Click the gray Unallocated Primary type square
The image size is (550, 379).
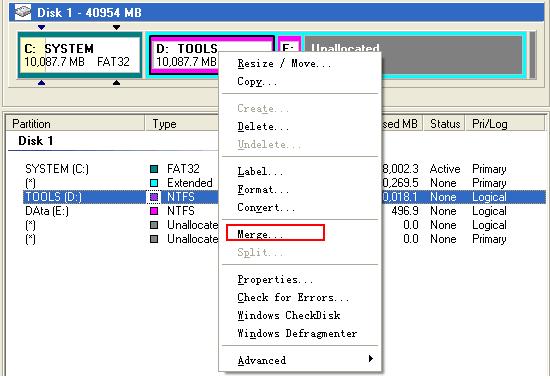154,239
